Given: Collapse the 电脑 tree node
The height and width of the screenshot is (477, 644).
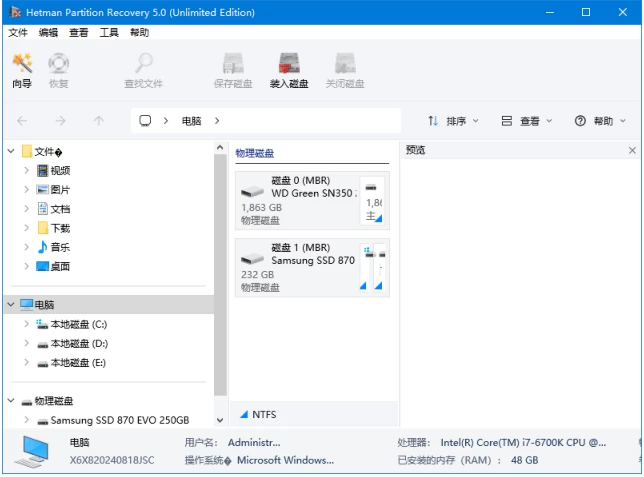Looking at the screenshot, I should (x=11, y=304).
